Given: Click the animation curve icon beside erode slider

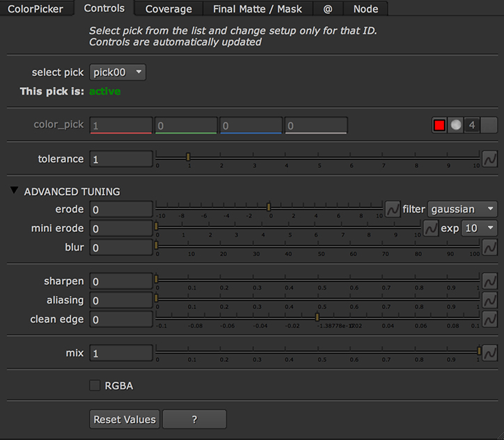Looking at the screenshot, I should [393, 209].
